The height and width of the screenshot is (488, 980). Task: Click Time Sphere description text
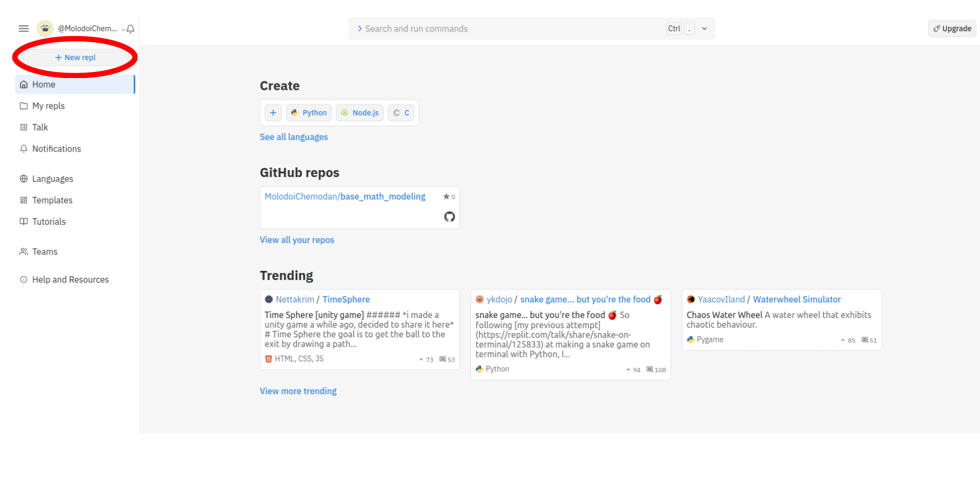359,329
